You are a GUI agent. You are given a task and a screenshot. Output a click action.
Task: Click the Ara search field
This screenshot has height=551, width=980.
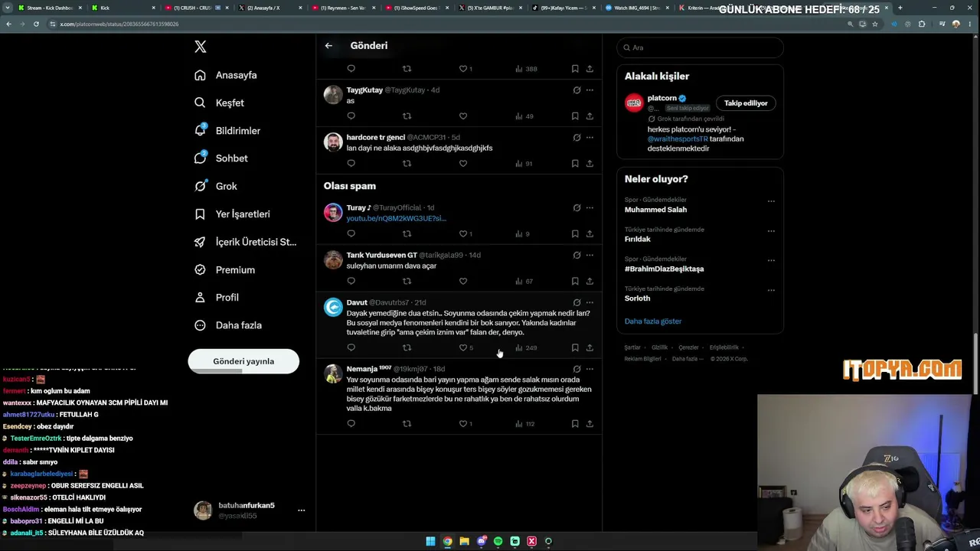click(700, 47)
